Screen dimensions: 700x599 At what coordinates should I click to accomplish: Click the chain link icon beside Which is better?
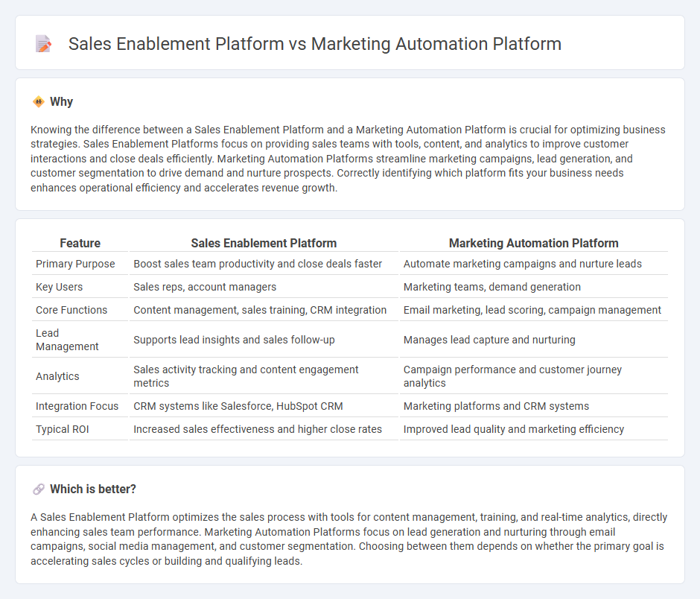pos(39,489)
